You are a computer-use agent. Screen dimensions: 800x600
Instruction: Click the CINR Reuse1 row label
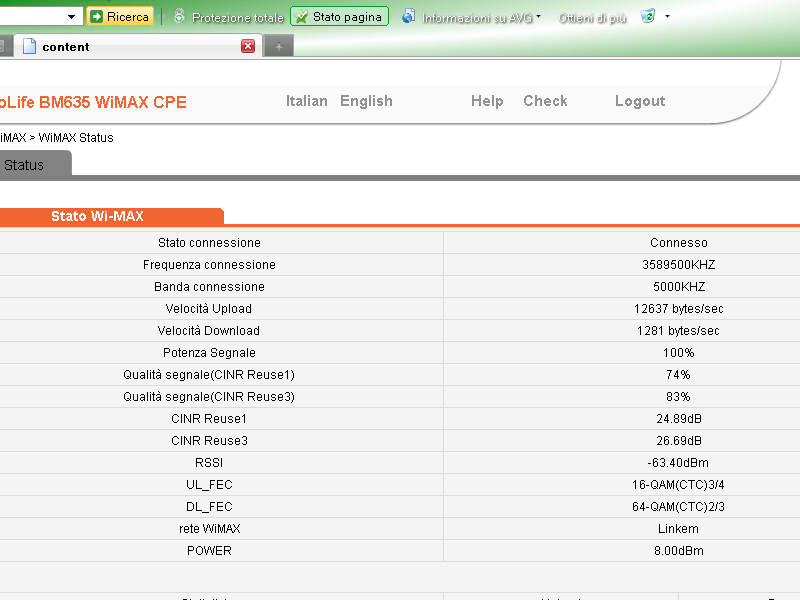coord(209,418)
